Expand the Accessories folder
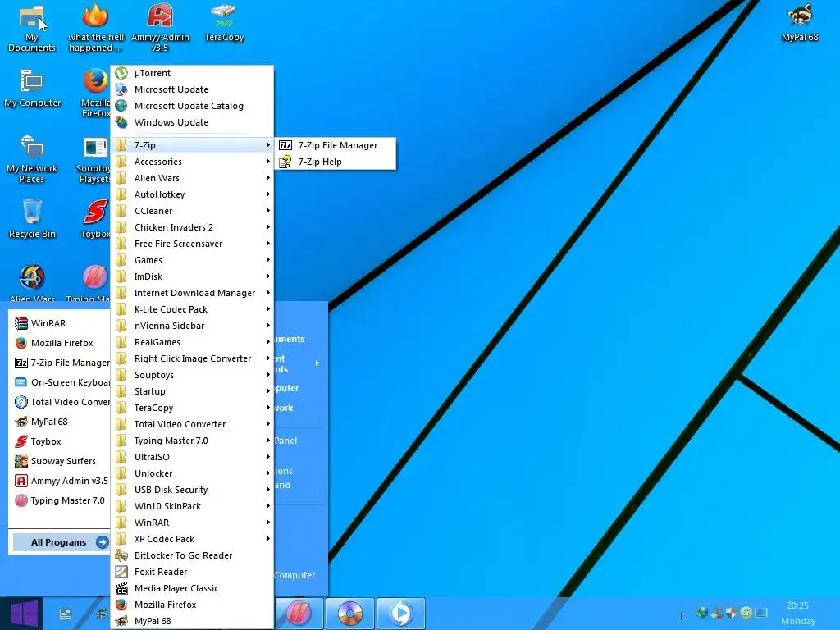The height and width of the screenshot is (630, 840). click(x=192, y=162)
